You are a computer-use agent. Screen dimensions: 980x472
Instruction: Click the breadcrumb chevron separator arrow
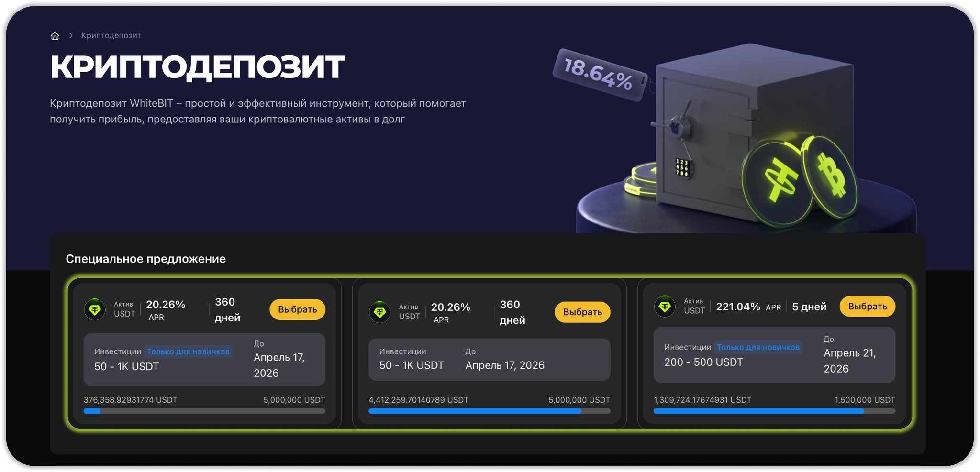click(71, 36)
